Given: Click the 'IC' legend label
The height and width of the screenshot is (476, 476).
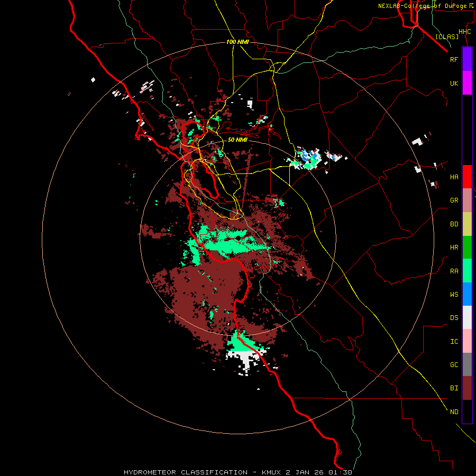Looking at the screenshot, I should click(454, 342).
